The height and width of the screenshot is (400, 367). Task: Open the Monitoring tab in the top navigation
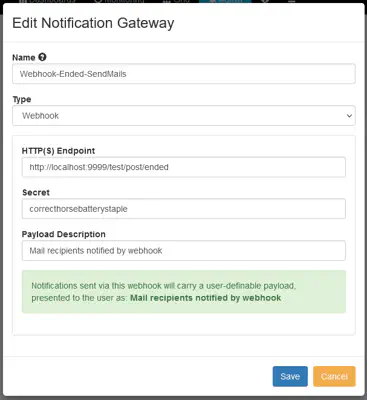[118, 1]
